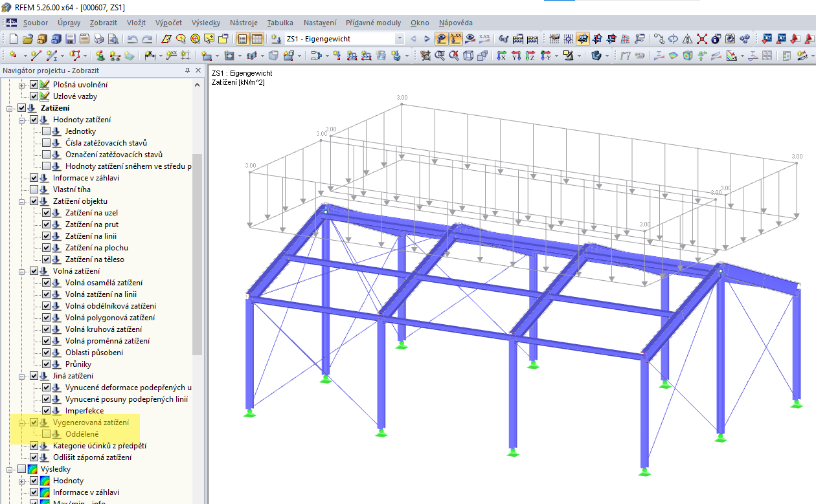The width and height of the screenshot is (816, 504).
Task: Collapse the Hodnoty zatížení node
Action: coord(22,120)
